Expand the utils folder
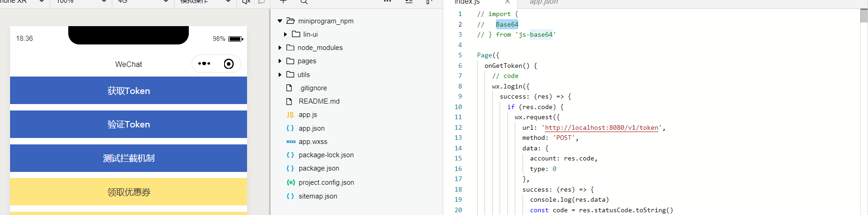This screenshot has height=215, width=868. [280, 75]
